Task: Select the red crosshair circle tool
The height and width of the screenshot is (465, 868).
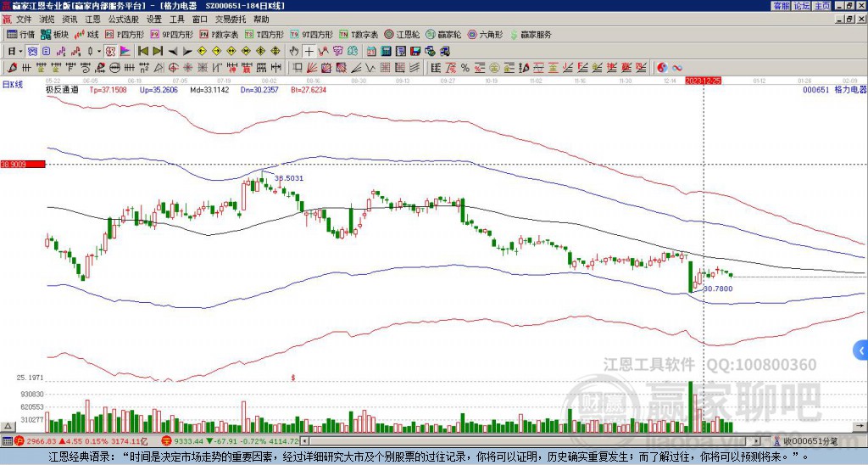Action: (173, 68)
